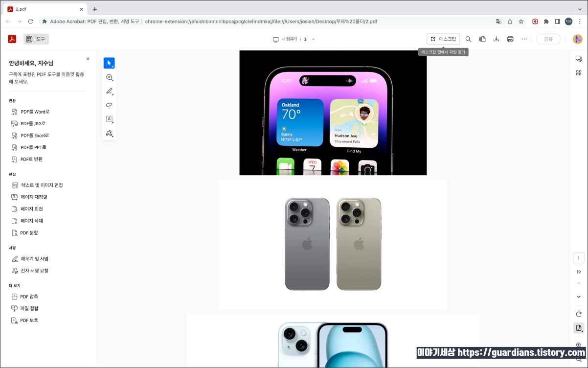Bookmark this page with star icon
This screenshot has height=368, width=588.
521,22
